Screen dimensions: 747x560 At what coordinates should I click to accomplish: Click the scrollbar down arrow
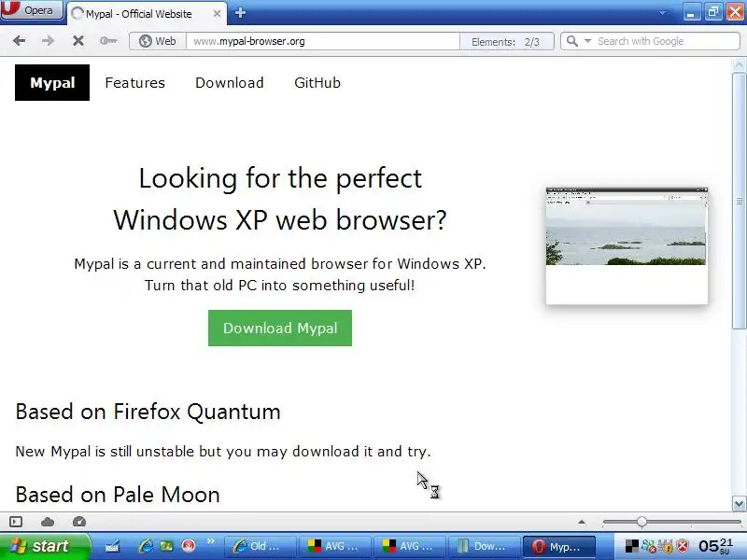click(739, 503)
